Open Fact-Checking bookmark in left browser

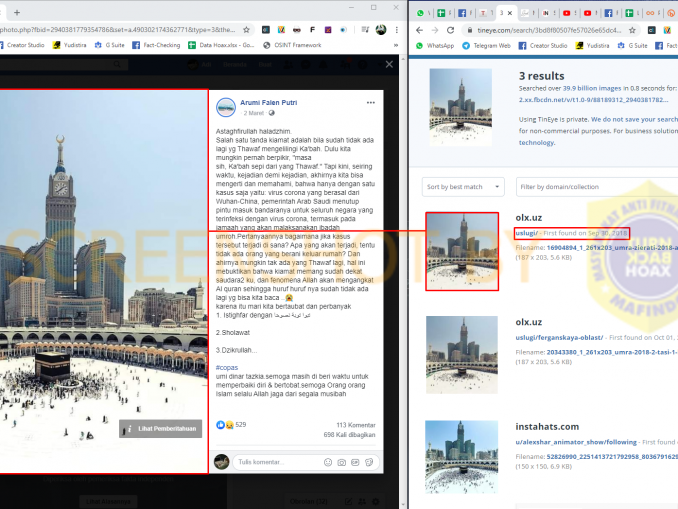(156, 45)
